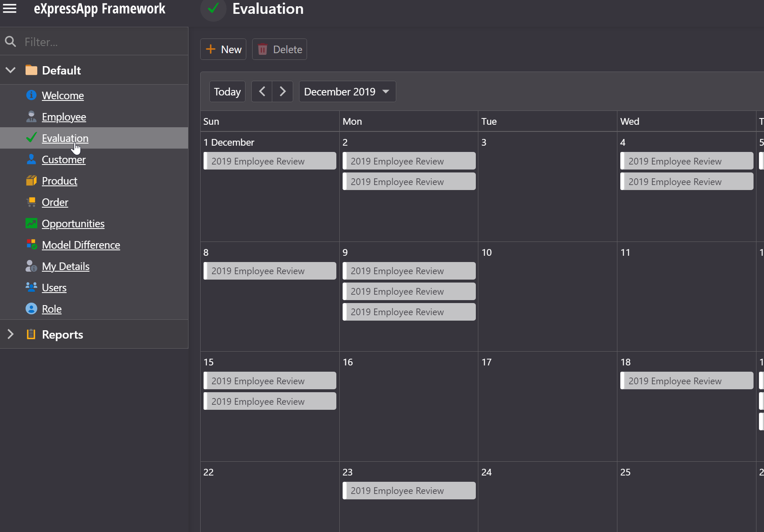Select the Reports group label
764x532 pixels.
[x=62, y=334]
